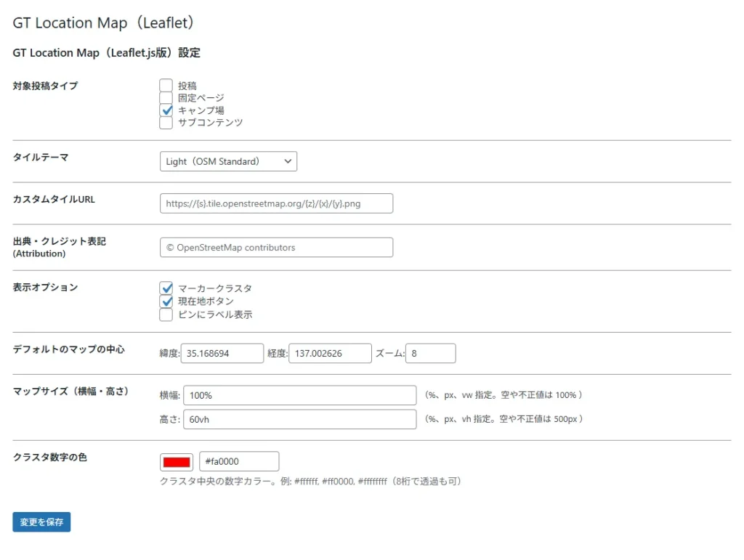Select the ズーム zoom level field
This screenshot has height=560, width=744.
click(x=430, y=353)
